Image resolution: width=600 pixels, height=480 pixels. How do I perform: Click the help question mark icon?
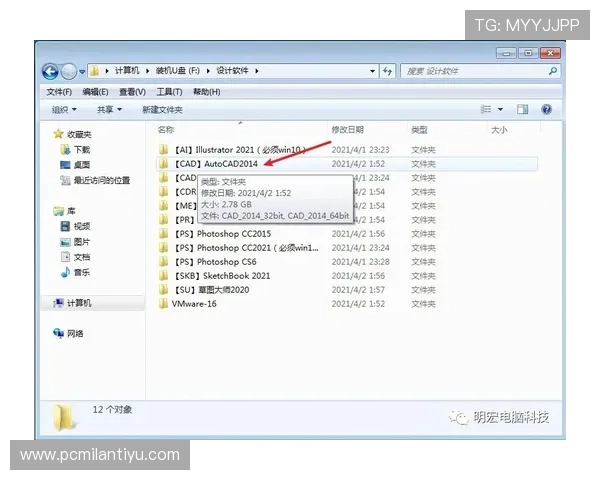[x=547, y=109]
